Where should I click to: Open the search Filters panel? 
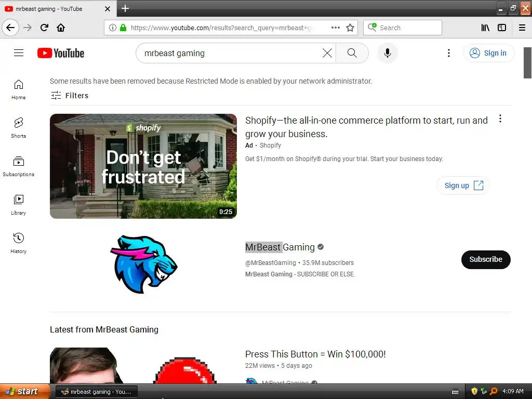[70, 96]
